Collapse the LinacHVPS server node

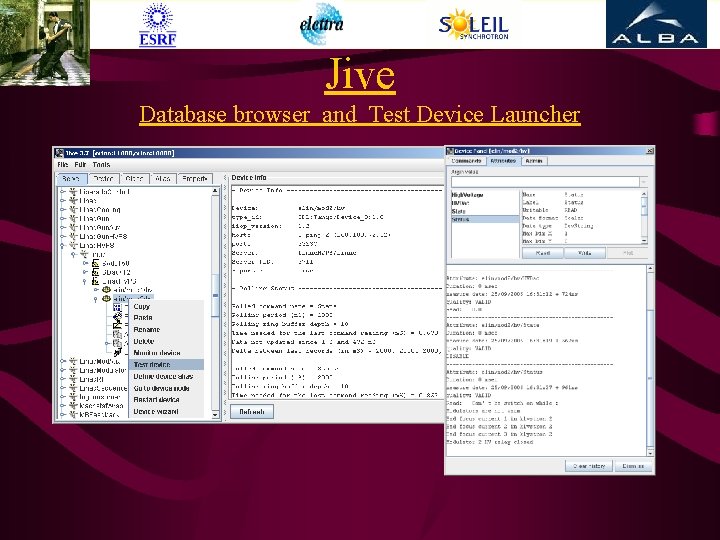[63, 246]
